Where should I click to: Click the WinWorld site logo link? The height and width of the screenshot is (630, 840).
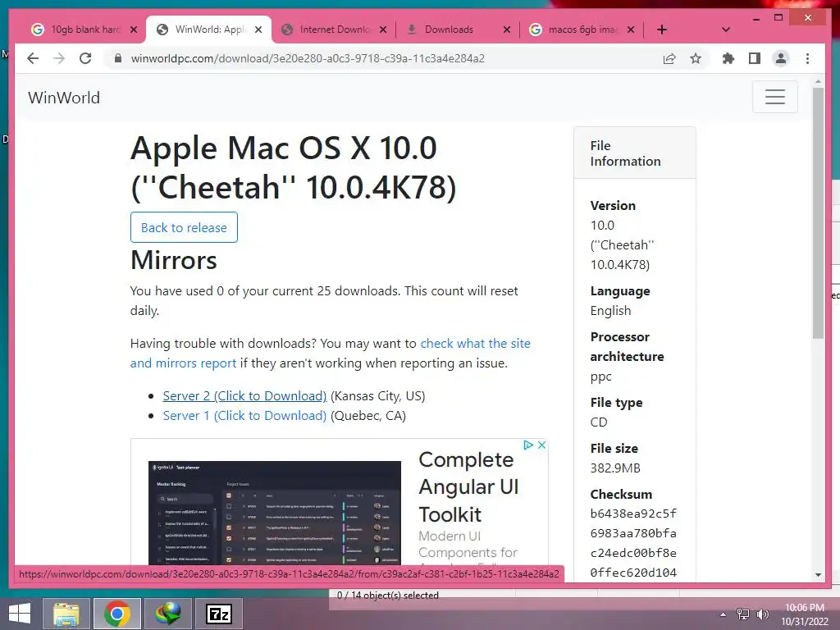click(64, 98)
